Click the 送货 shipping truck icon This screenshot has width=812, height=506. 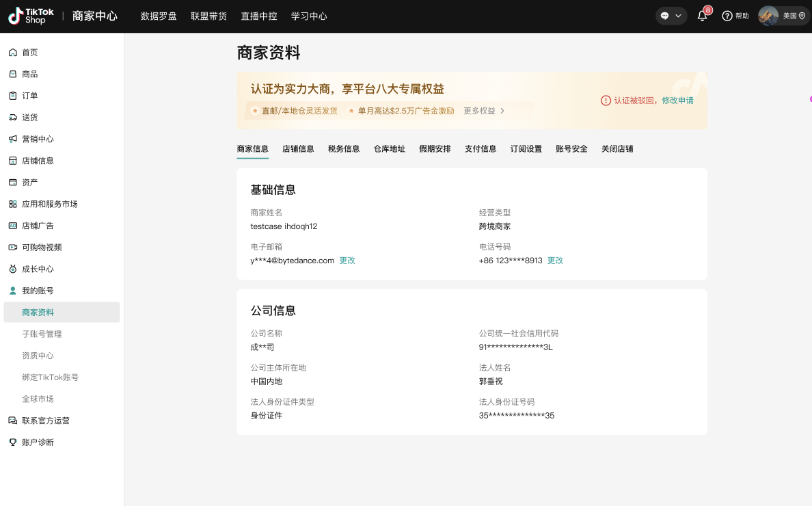tap(13, 118)
